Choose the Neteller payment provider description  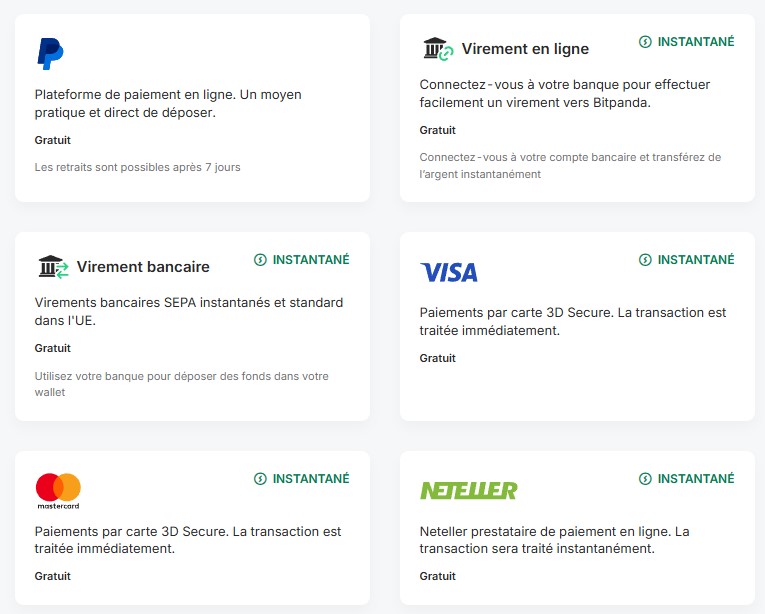555,540
